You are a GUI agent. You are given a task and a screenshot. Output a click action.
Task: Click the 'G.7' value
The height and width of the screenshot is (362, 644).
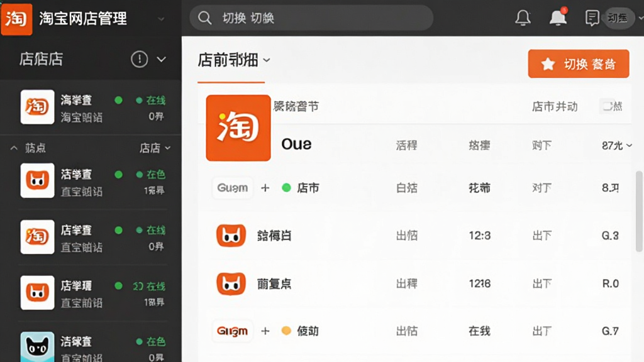point(610,331)
